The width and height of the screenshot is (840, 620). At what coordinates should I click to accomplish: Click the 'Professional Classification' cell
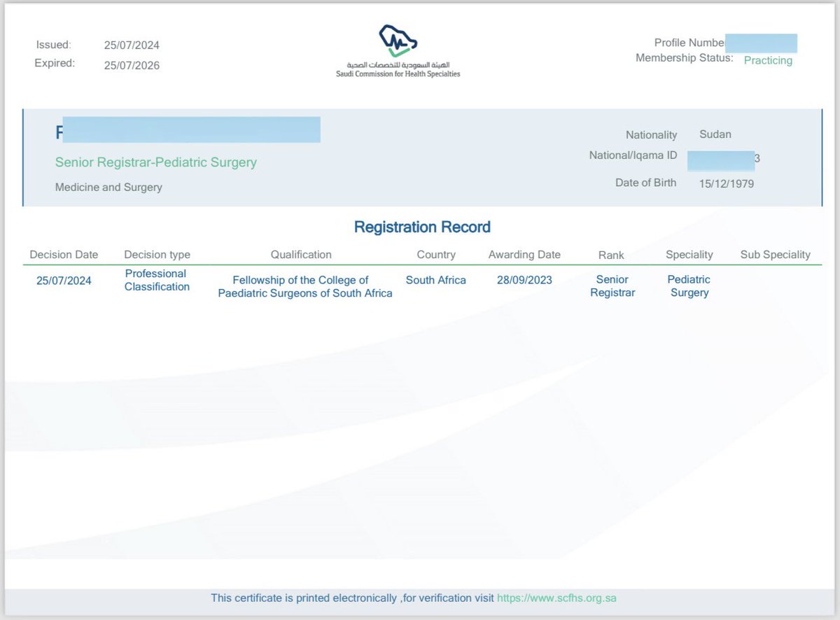157,280
